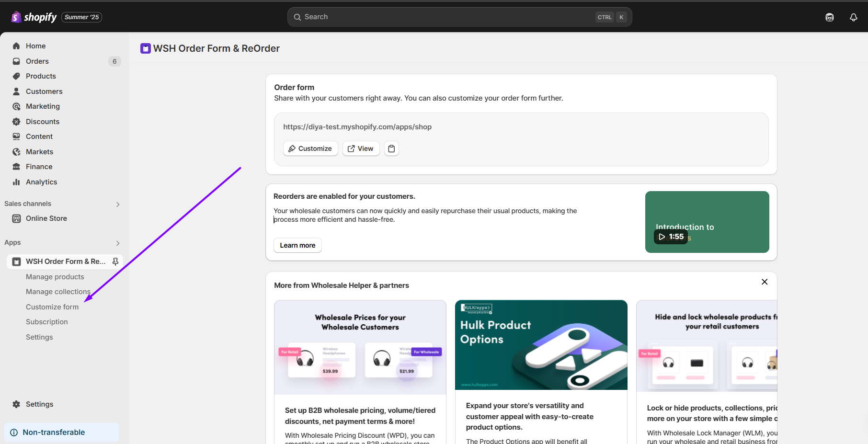Open the Sidekick assistant icon
Image resolution: width=868 pixels, height=444 pixels.
coord(830,17)
